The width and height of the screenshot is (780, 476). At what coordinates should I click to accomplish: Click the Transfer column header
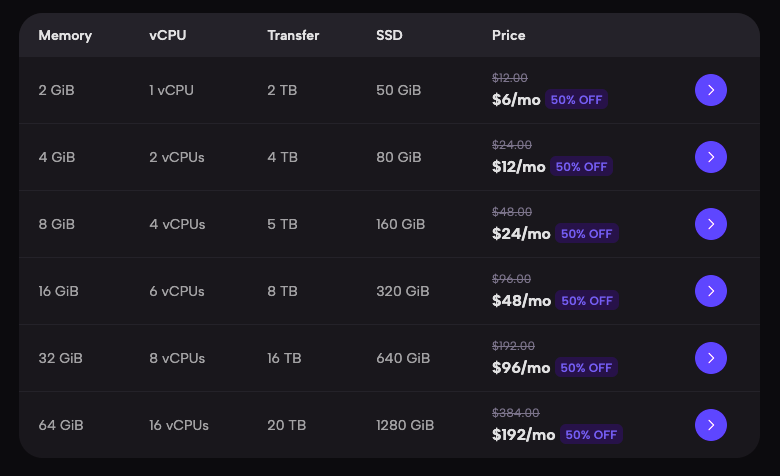point(293,36)
